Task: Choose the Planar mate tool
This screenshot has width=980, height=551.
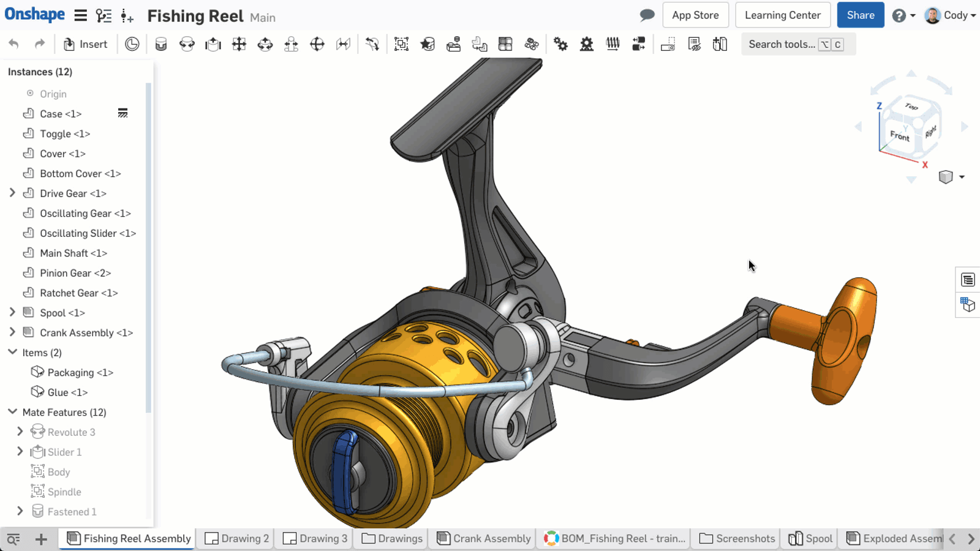Action: [x=239, y=44]
